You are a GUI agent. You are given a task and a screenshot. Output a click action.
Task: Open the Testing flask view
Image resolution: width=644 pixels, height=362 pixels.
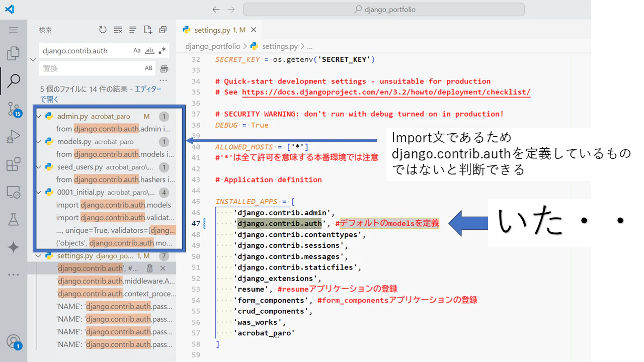(14, 219)
